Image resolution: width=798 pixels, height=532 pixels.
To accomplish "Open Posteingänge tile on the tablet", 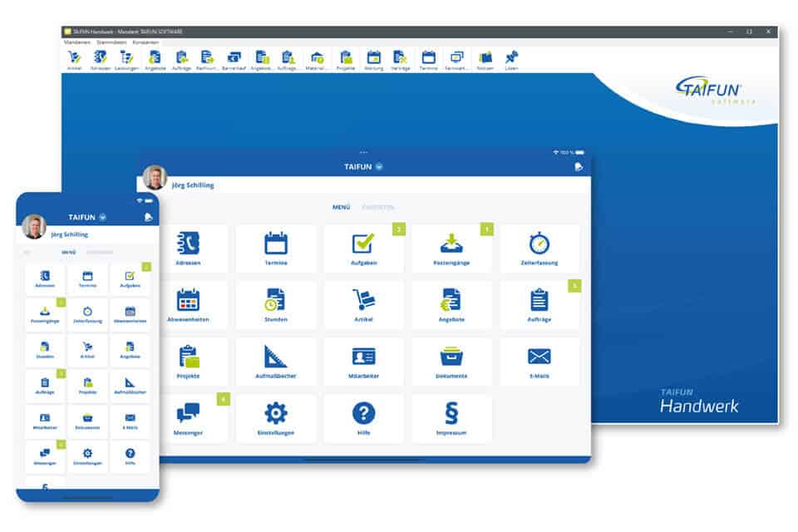I will coord(451,248).
